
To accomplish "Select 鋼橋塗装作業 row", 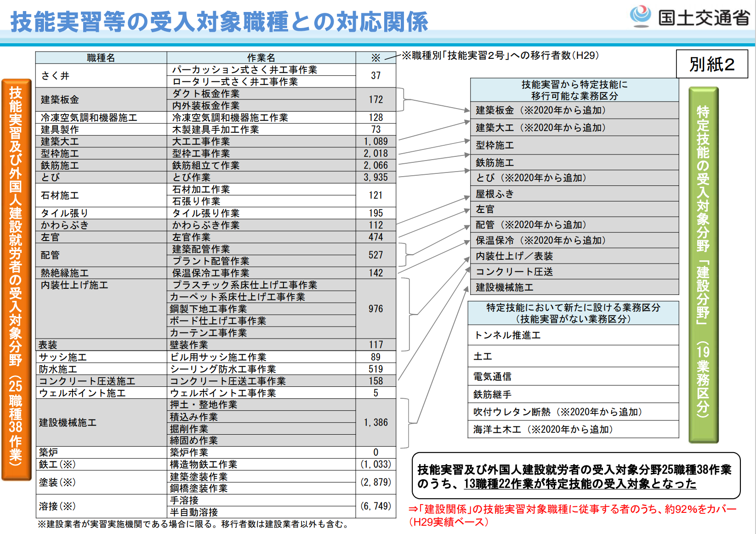I will (261, 488).
